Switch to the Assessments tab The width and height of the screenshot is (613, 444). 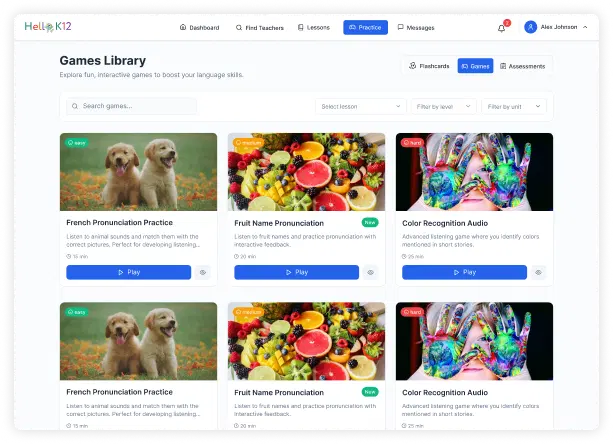pos(523,66)
